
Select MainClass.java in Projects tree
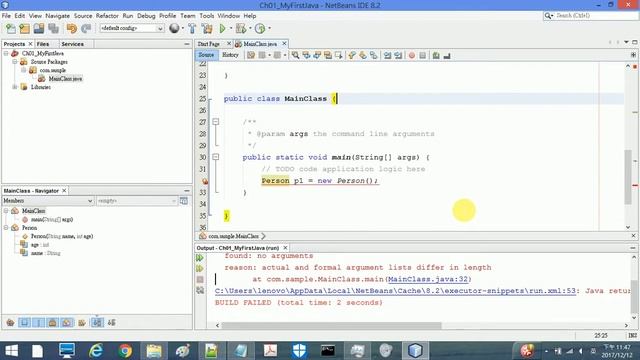pyautogui.click(x=65, y=79)
